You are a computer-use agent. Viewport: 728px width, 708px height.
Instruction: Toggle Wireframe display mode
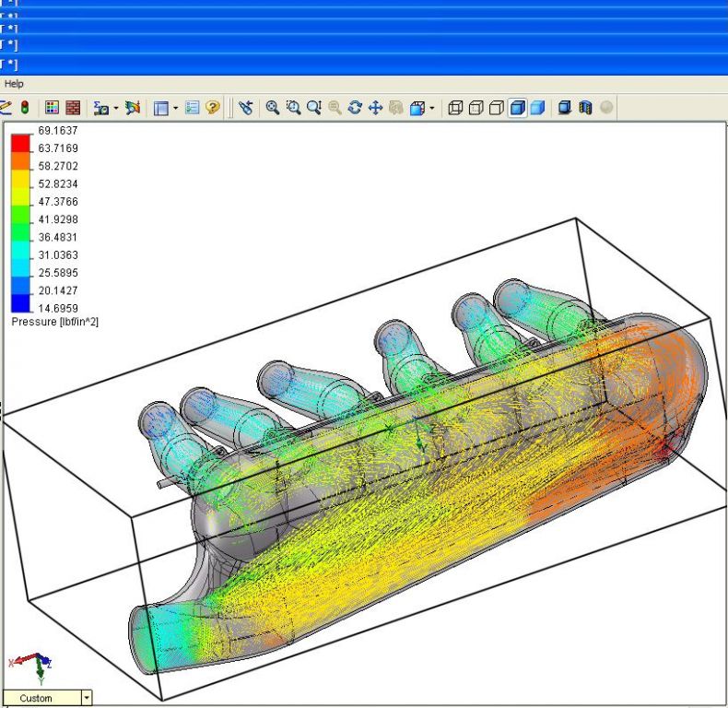point(455,108)
